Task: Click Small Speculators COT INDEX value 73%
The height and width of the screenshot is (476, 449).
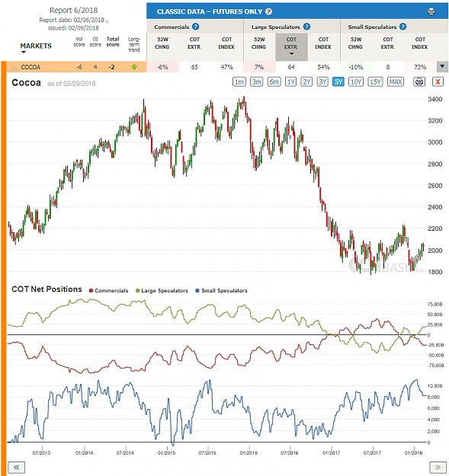Action: point(420,67)
